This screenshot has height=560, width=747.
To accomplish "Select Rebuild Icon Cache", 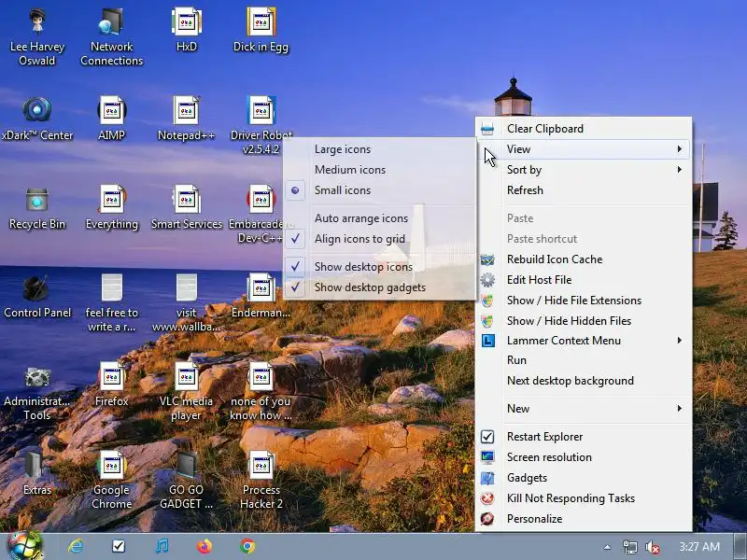I will pos(584,259).
